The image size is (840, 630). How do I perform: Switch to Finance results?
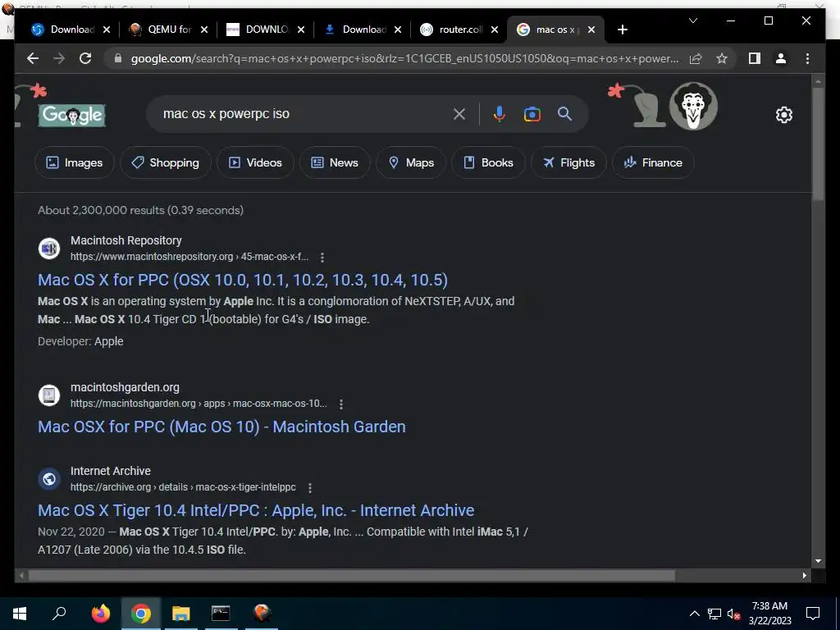click(x=653, y=162)
